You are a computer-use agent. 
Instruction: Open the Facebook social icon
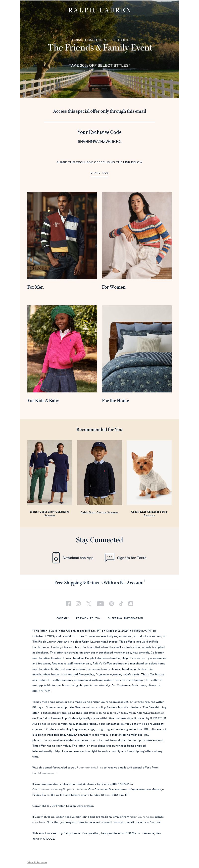tap(68, 603)
